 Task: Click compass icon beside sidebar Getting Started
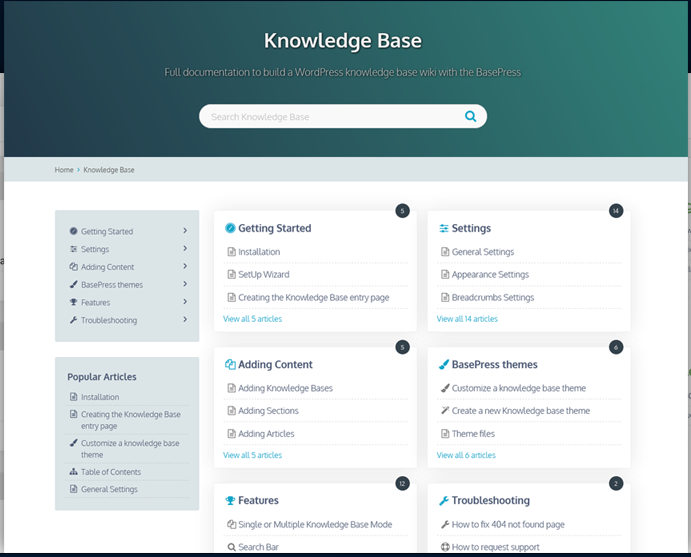click(x=73, y=231)
